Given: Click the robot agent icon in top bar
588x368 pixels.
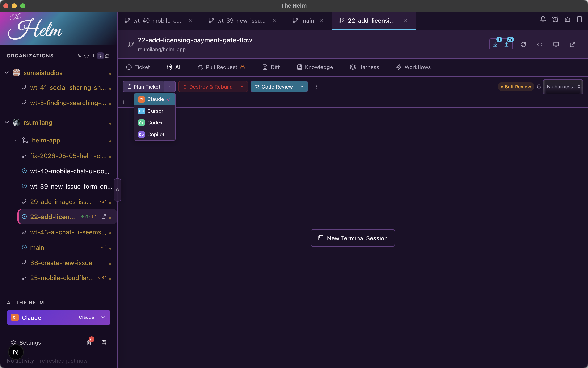Looking at the screenshot, I should tap(567, 20).
